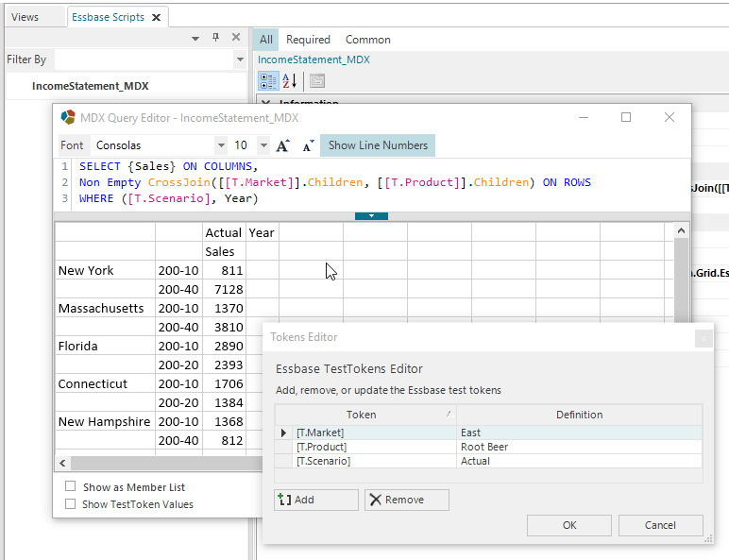Select the [T.Product] token cell
Viewport: 729px width, 560px height.
click(x=375, y=447)
